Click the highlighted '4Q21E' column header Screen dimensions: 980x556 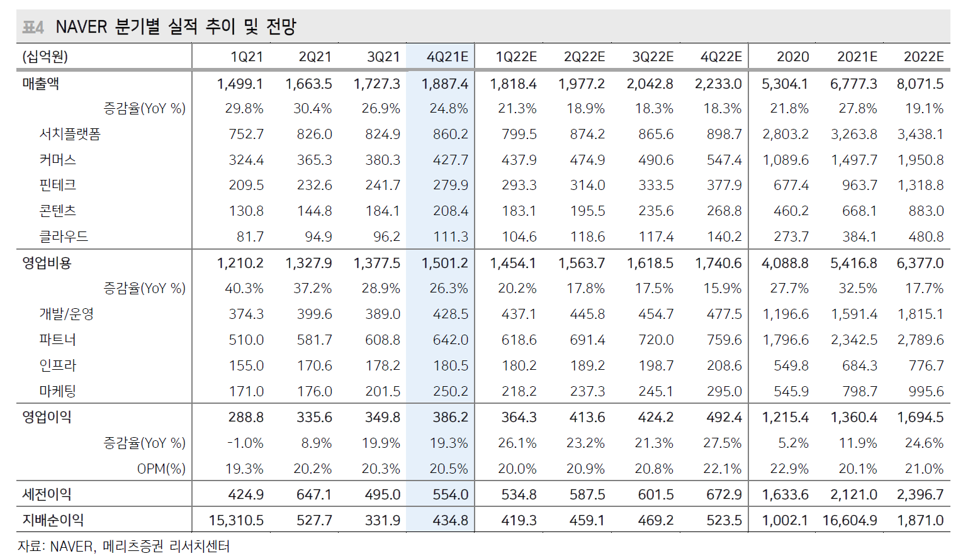(x=448, y=57)
